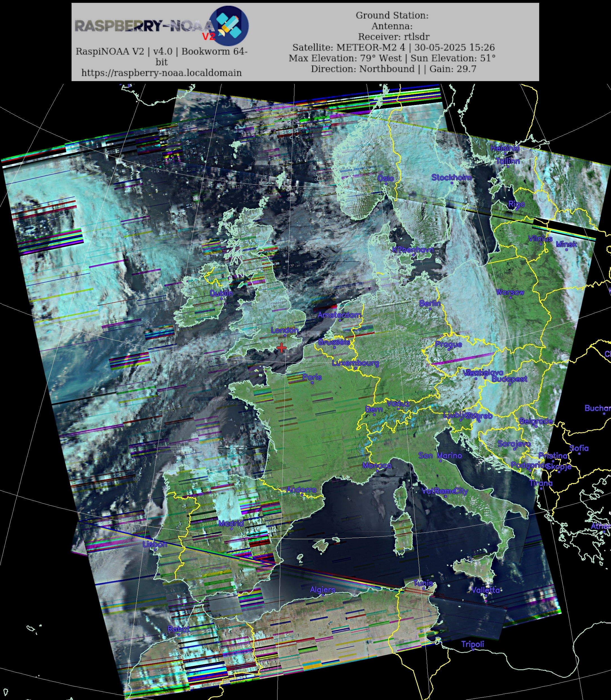Click the San Marino label
Image resolution: width=611 pixels, height=700 pixels.
tap(440, 455)
